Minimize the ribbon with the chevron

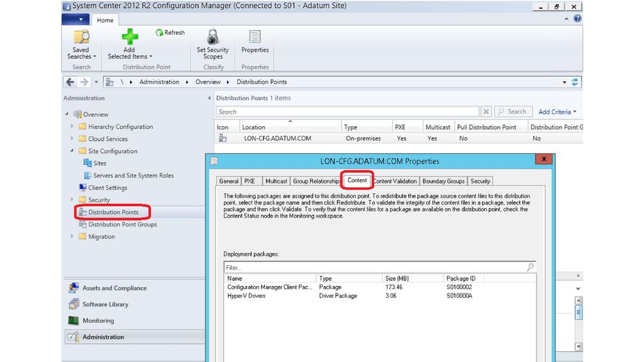[x=567, y=18]
